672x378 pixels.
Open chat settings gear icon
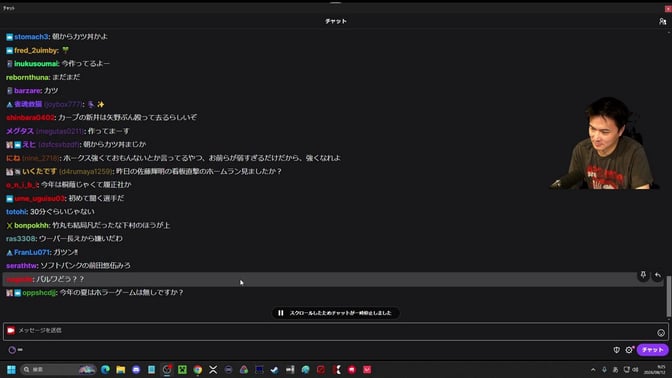[629, 350]
